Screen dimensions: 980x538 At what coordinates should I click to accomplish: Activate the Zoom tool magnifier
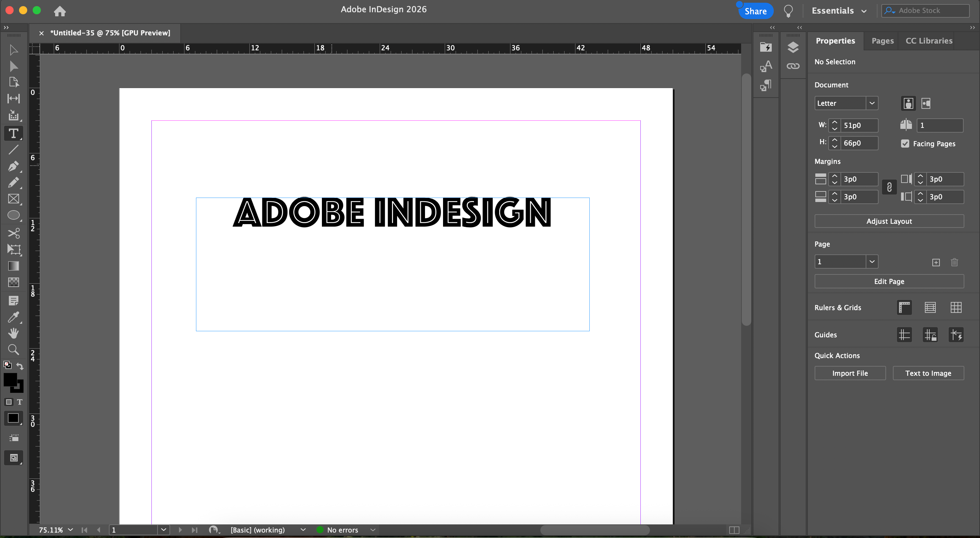[13, 349]
